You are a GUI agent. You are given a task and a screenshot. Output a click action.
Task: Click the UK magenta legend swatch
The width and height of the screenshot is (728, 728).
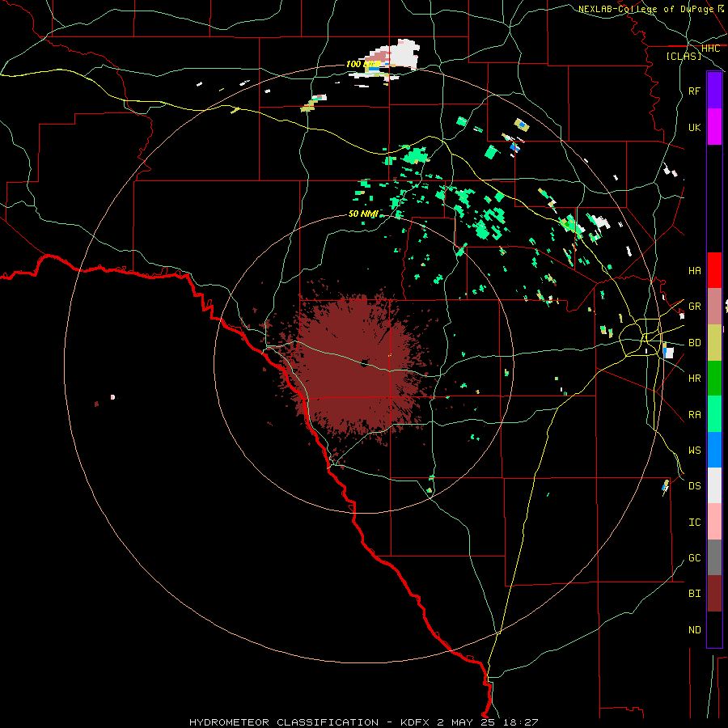[714, 127]
